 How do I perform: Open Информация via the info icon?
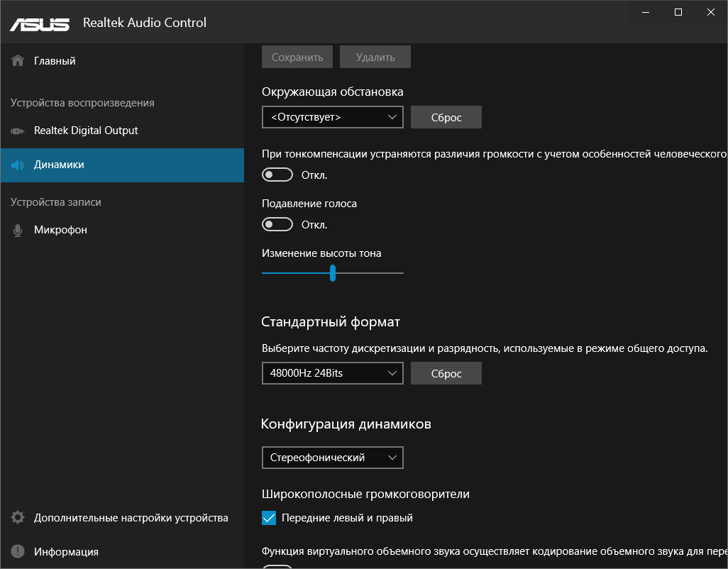pyautogui.click(x=17, y=551)
